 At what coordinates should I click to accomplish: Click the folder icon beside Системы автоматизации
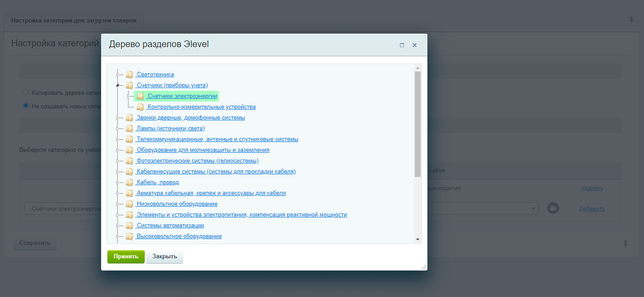coord(129,226)
